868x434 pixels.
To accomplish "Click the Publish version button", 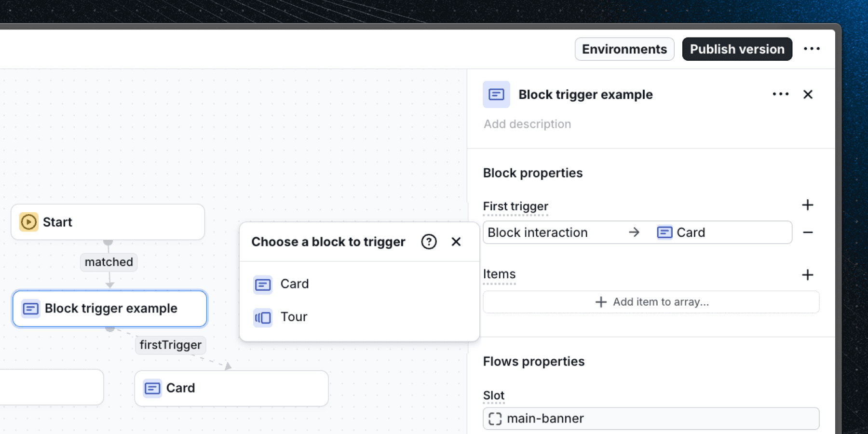I will coord(737,49).
